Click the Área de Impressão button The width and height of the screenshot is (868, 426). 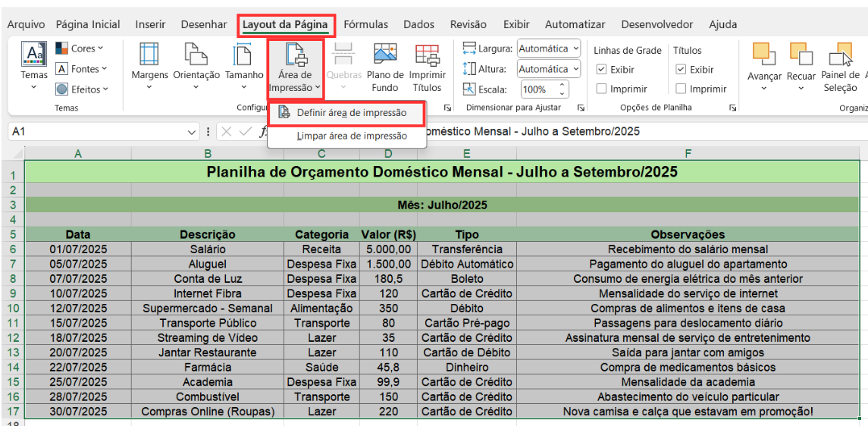(x=295, y=67)
